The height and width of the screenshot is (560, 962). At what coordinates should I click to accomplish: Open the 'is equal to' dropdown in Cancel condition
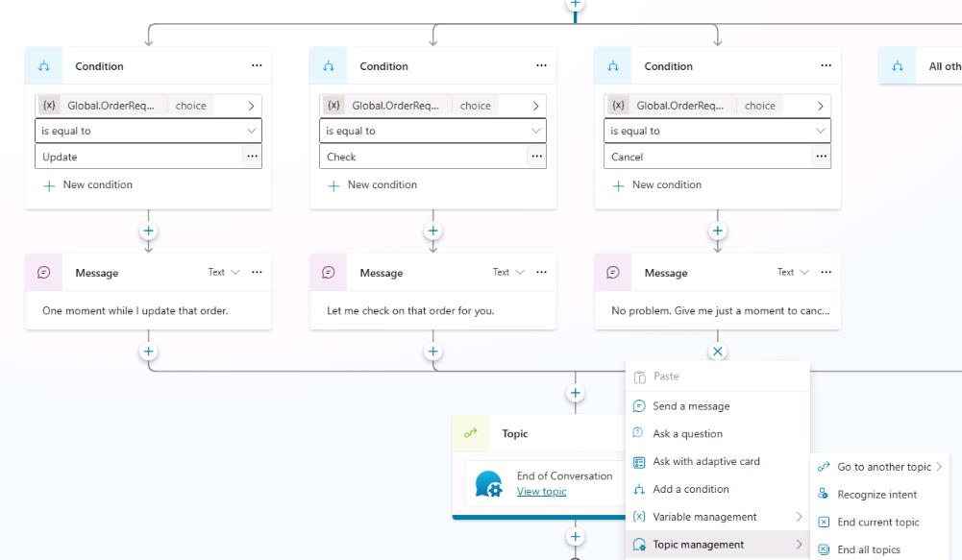tap(717, 131)
